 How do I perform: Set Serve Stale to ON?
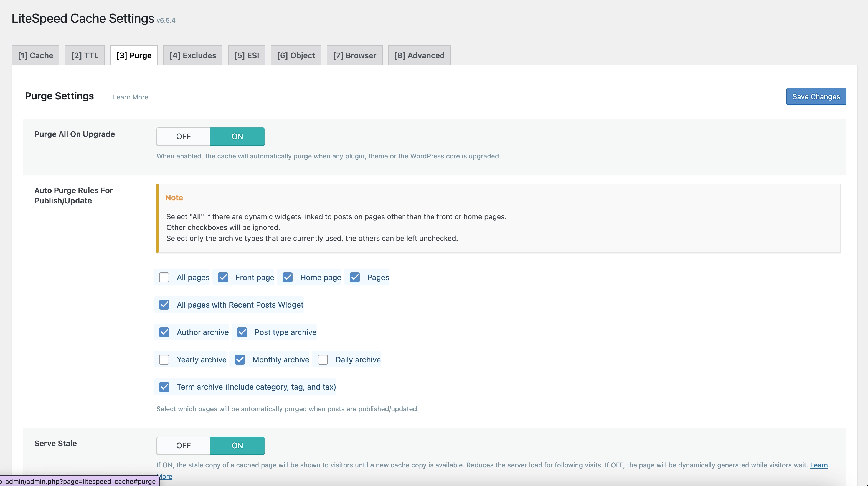[x=237, y=446]
